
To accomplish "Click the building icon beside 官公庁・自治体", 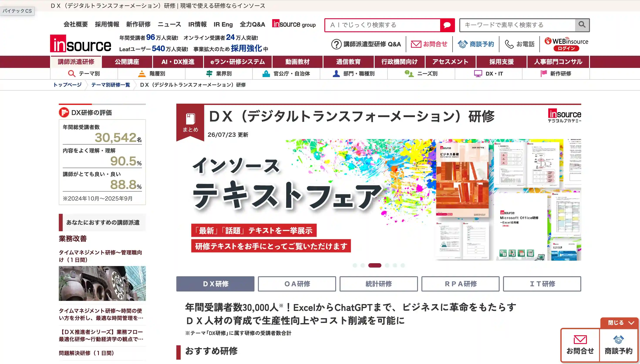I will (266, 74).
